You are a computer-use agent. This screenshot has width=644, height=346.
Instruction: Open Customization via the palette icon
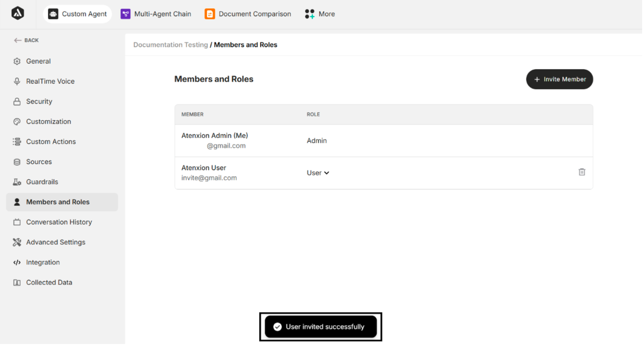(x=17, y=122)
